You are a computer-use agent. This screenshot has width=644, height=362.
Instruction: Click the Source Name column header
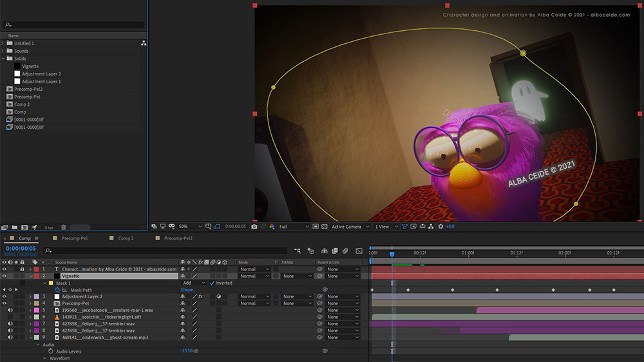coord(66,262)
